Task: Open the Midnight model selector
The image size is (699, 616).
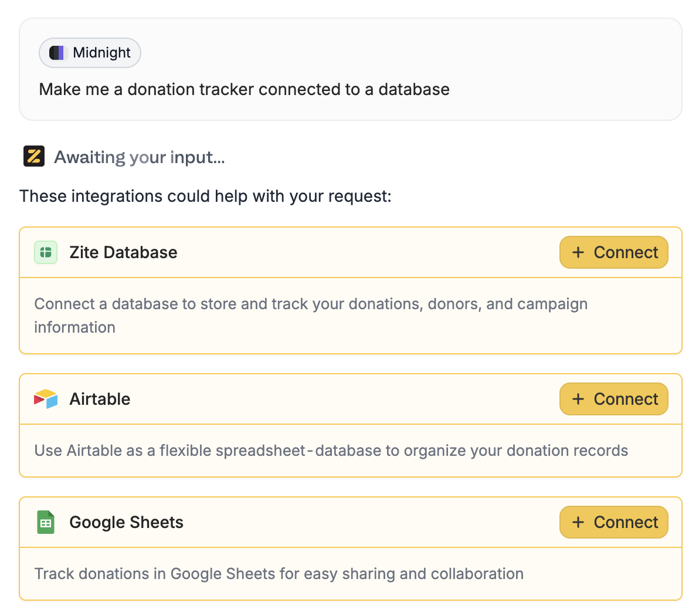Action: point(90,52)
